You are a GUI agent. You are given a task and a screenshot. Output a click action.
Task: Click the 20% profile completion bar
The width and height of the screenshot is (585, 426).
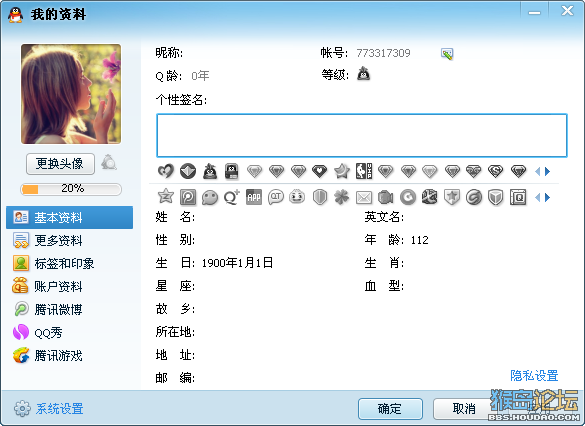(71, 189)
